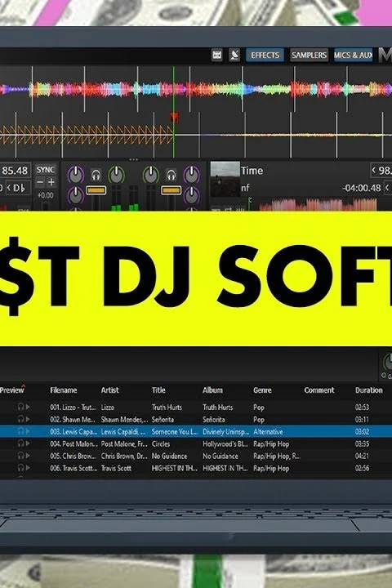Preview the Post Malone Circles track
Image resolution: width=392 pixels, height=588 pixels.
pos(24,443)
